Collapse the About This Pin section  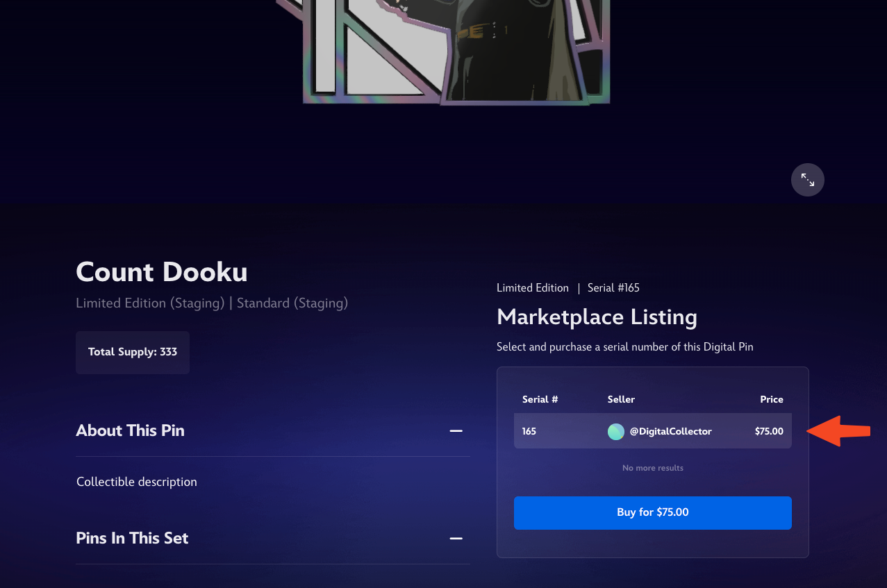coord(456,431)
